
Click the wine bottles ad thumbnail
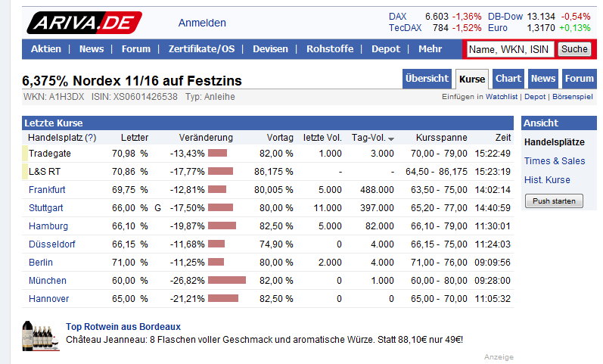point(41,334)
